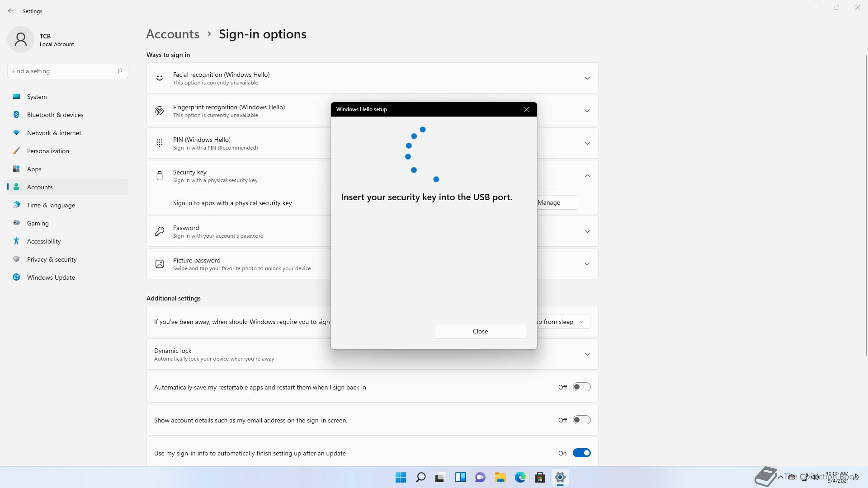The width and height of the screenshot is (868, 488).
Task: Click the Settings gear on taskbar
Action: pyautogui.click(x=560, y=477)
